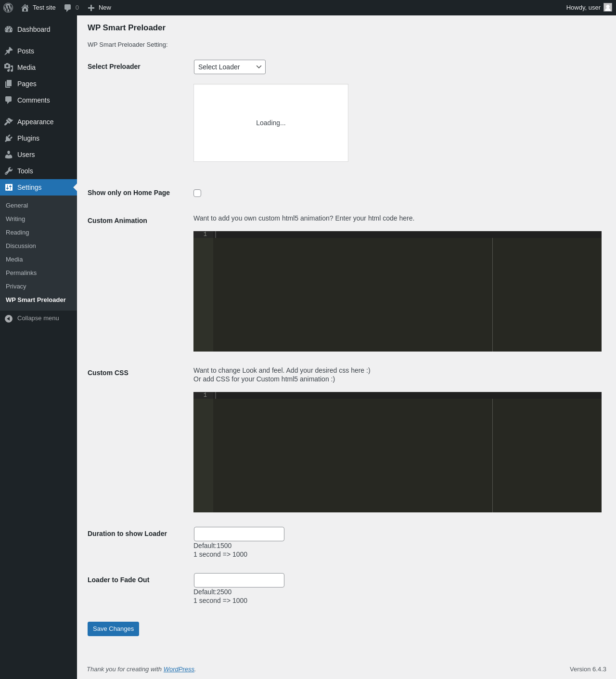Open Writing settings submenu
Screen dimensions: 616x679
(15, 219)
